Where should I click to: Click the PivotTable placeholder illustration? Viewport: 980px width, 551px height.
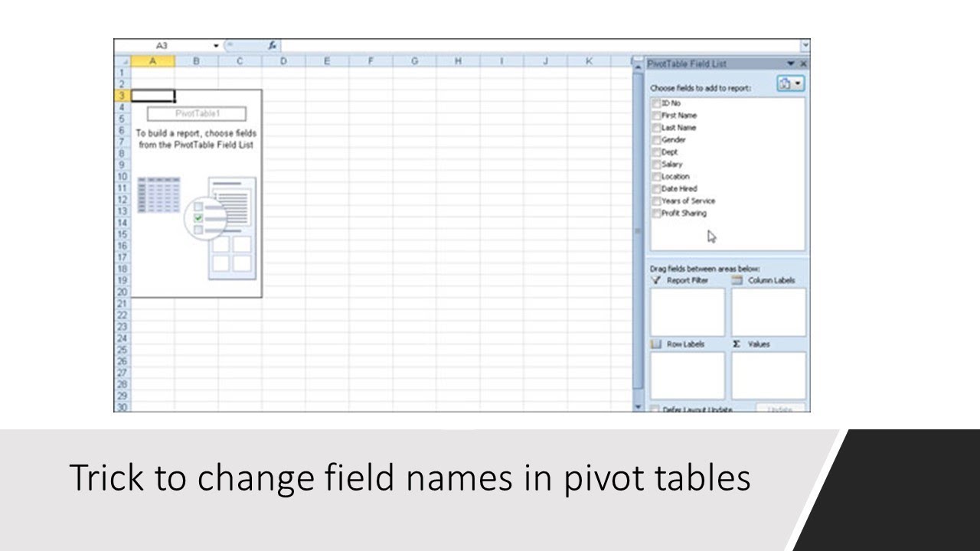[x=197, y=228]
